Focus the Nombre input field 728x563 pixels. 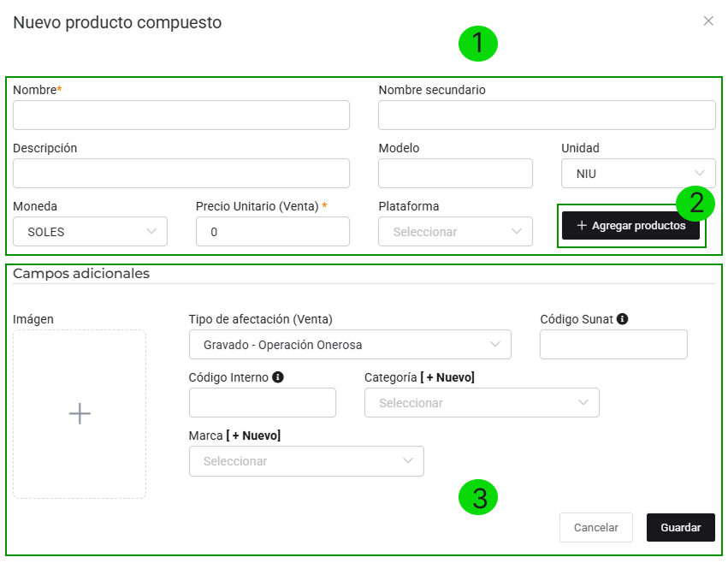pos(181,116)
